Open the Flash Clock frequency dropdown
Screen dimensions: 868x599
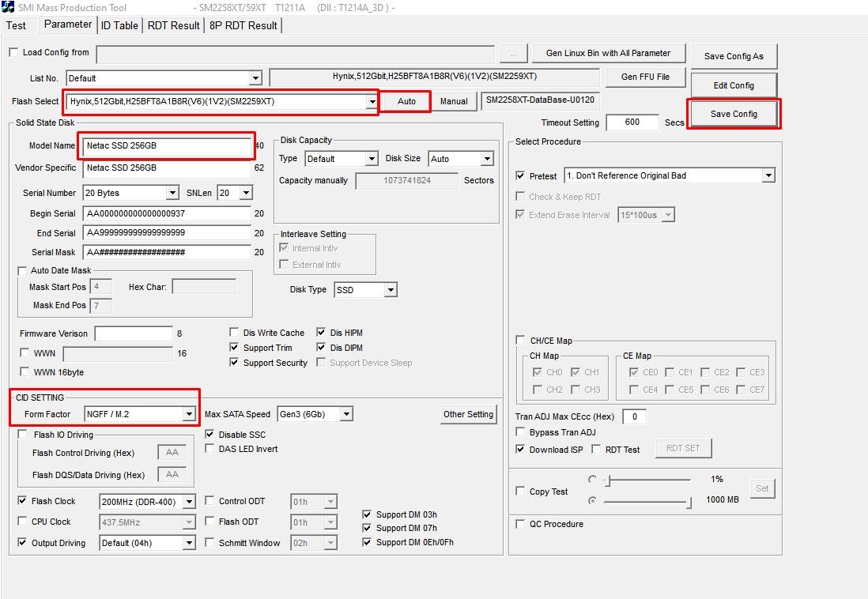click(x=189, y=502)
